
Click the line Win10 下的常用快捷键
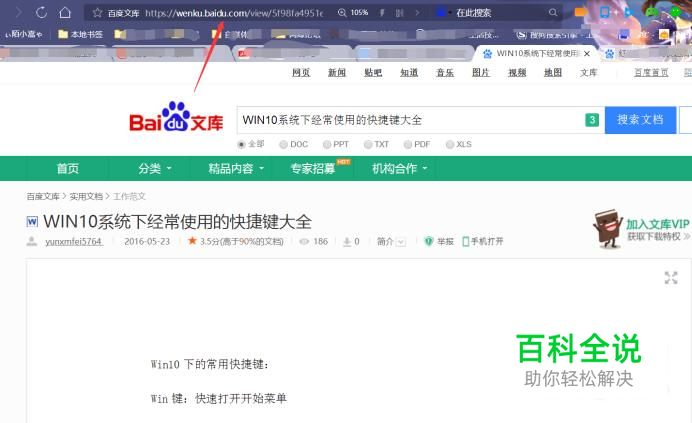[209, 364]
